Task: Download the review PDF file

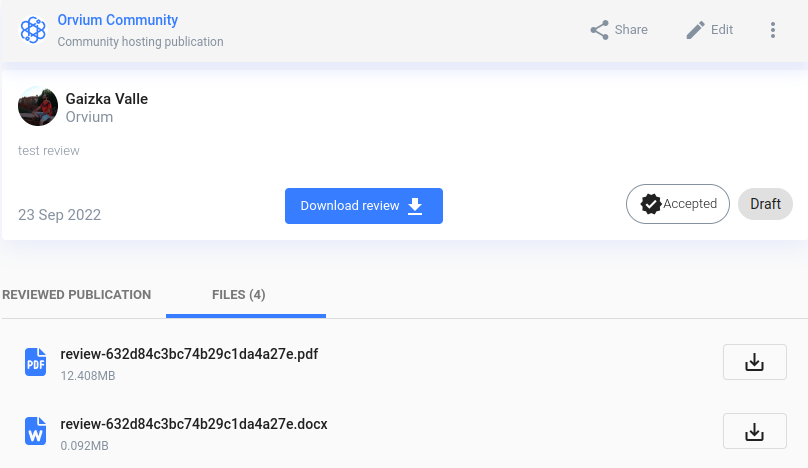Action: [754, 362]
